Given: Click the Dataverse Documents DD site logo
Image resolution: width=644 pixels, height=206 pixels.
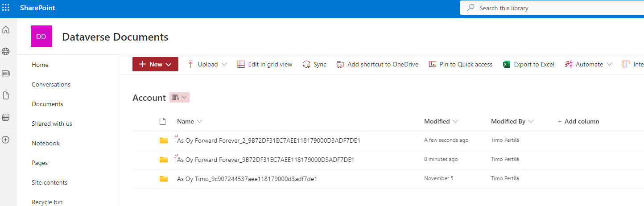Looking at the screenshot, I should click(41, 37).
